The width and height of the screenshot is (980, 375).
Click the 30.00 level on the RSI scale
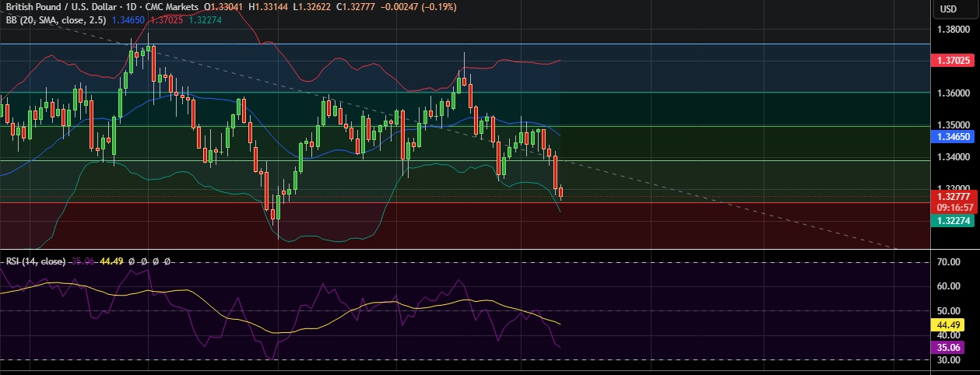coord(948,360)
